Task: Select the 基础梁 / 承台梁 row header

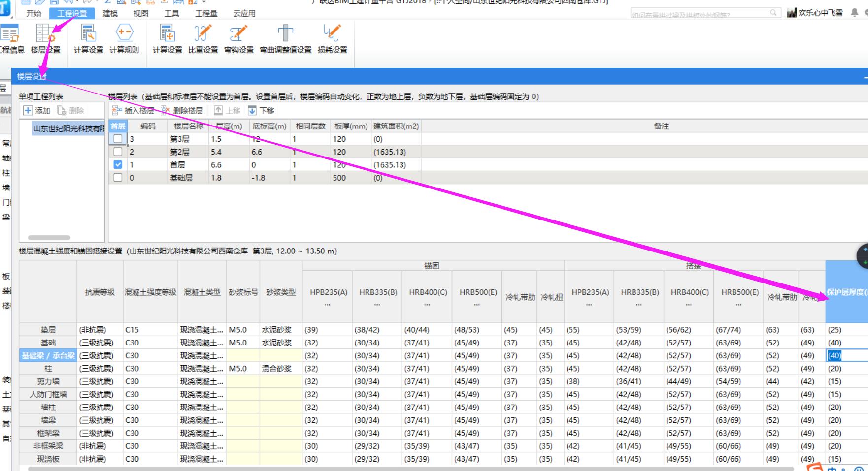Action: pyautogui.click(x=48, y=355)
